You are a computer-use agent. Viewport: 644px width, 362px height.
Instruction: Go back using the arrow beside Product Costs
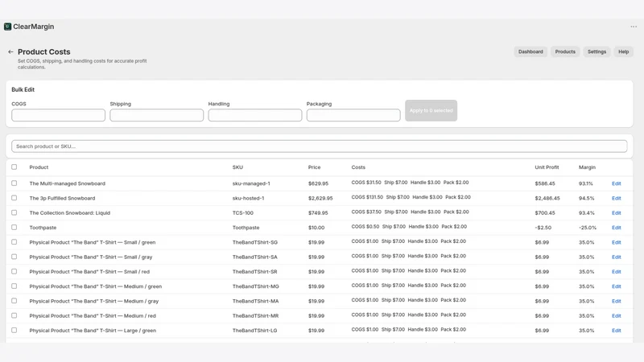(10, 51)
